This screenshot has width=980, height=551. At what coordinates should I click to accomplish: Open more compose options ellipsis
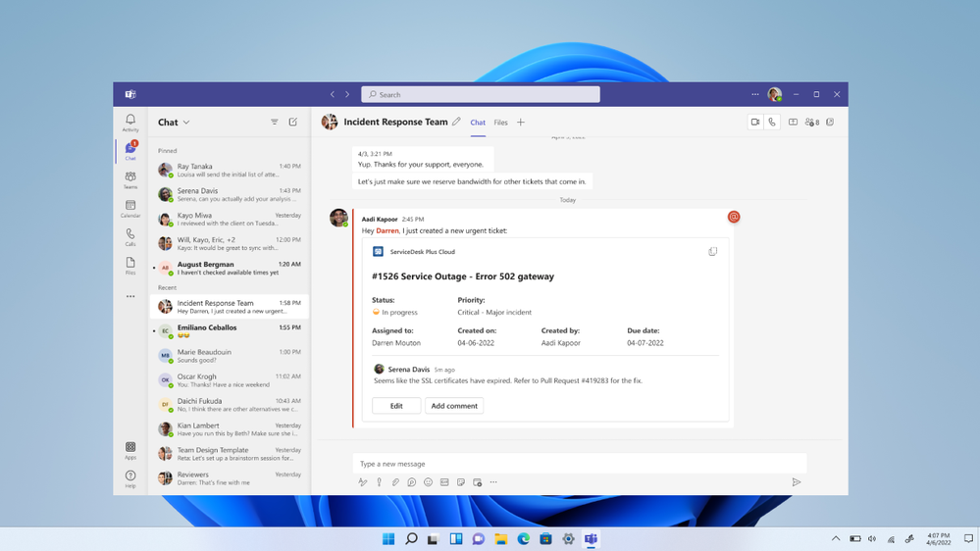pyautogui.click(x=493, y=481)
